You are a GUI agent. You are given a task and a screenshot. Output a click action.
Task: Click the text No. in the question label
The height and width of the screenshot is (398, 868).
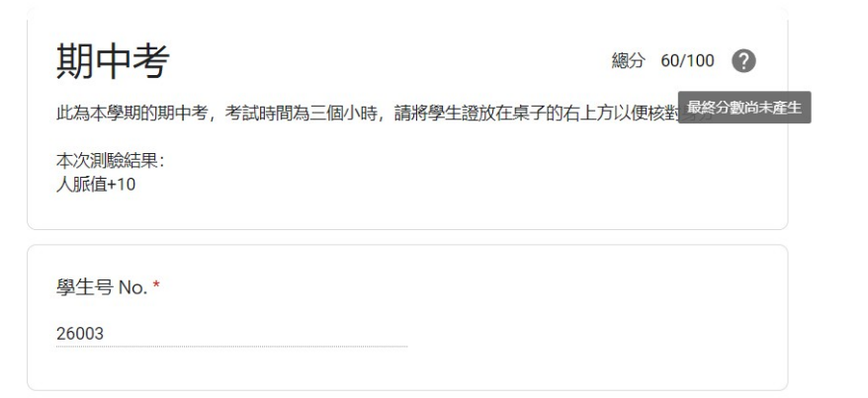point(132,287)
